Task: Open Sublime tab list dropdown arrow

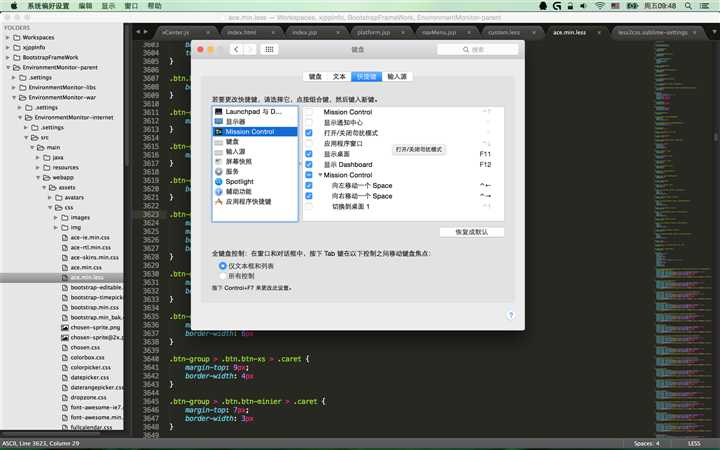Action: (714, 32)
